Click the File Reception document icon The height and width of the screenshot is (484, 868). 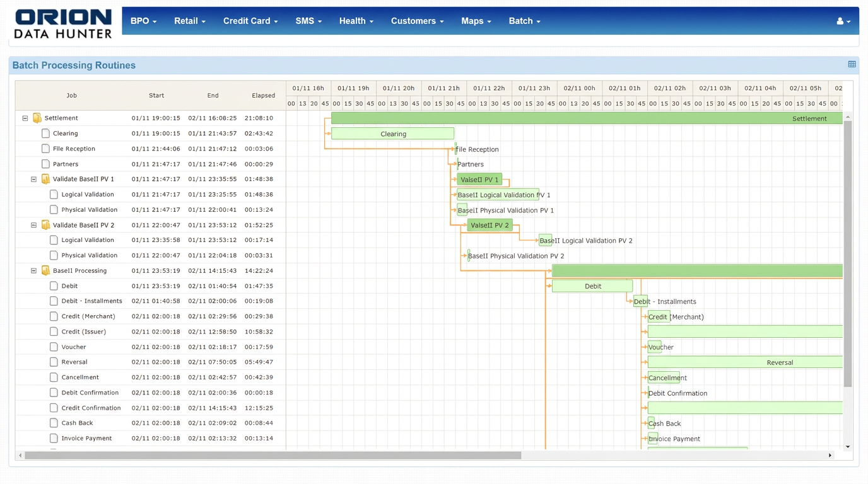point(45,149)
